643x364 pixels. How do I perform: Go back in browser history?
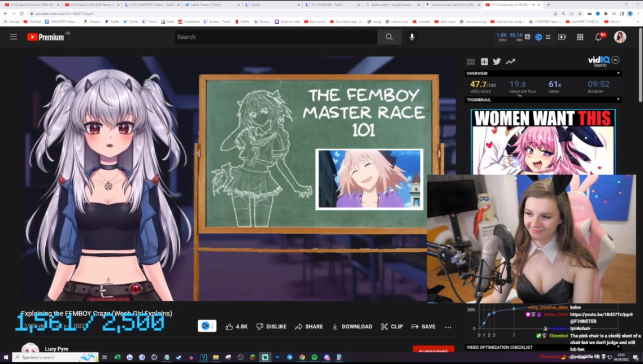click(5, 14)
